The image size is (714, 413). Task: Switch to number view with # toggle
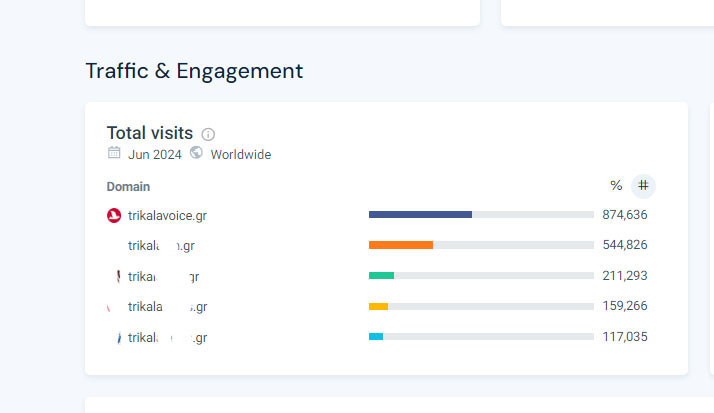click(x=643, y=186)
